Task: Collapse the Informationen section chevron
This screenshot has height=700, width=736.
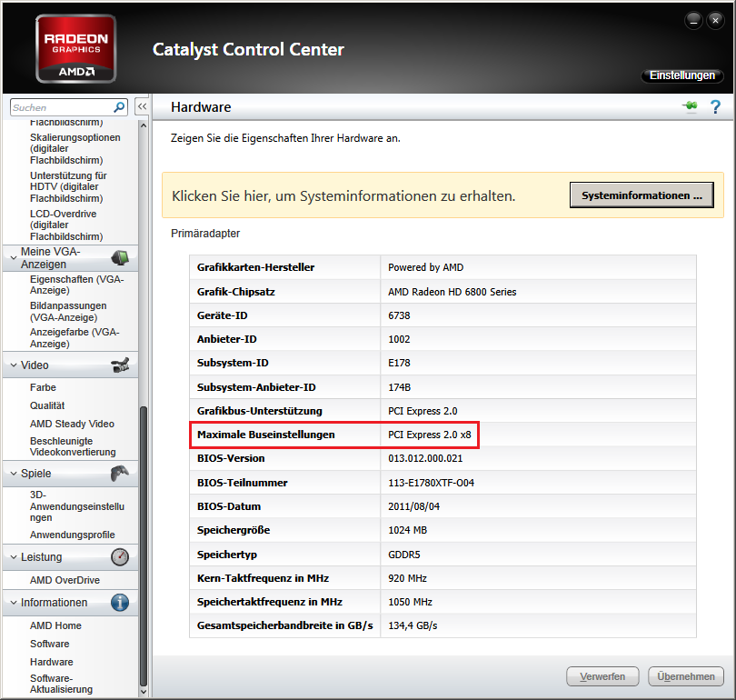Action: click(x=14, y=603)
